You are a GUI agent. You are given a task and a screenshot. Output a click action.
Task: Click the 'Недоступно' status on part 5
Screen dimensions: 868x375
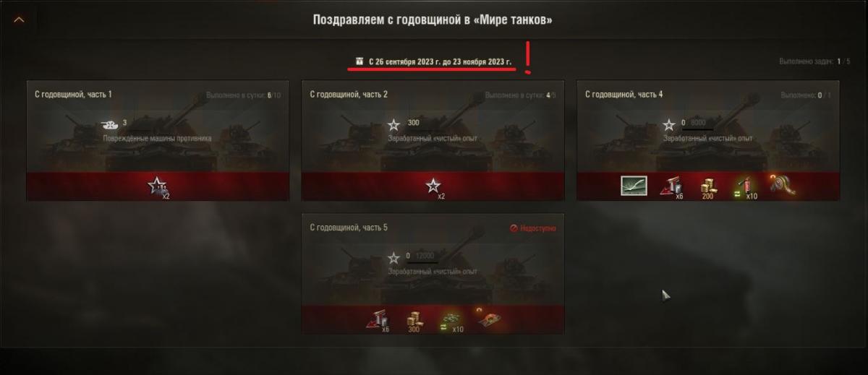point(533,228)
